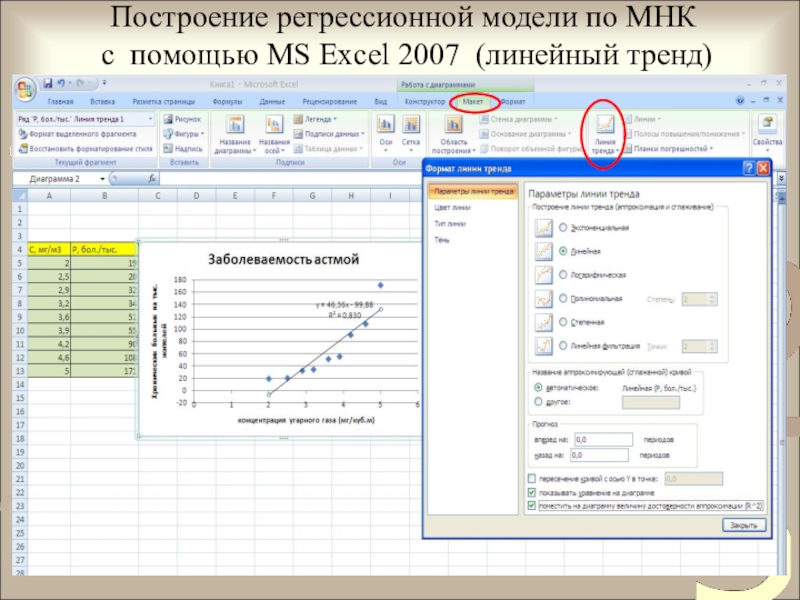Click the Закрыть button in dialog
Image resolution: width=800 pixels, height=600 pixels.
[x=744, y=525]
